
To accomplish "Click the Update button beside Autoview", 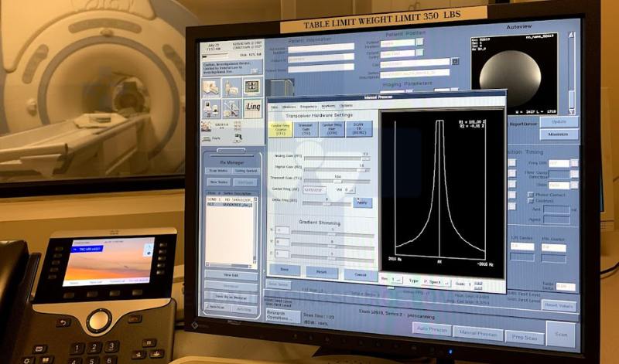I will coord(559,122).
